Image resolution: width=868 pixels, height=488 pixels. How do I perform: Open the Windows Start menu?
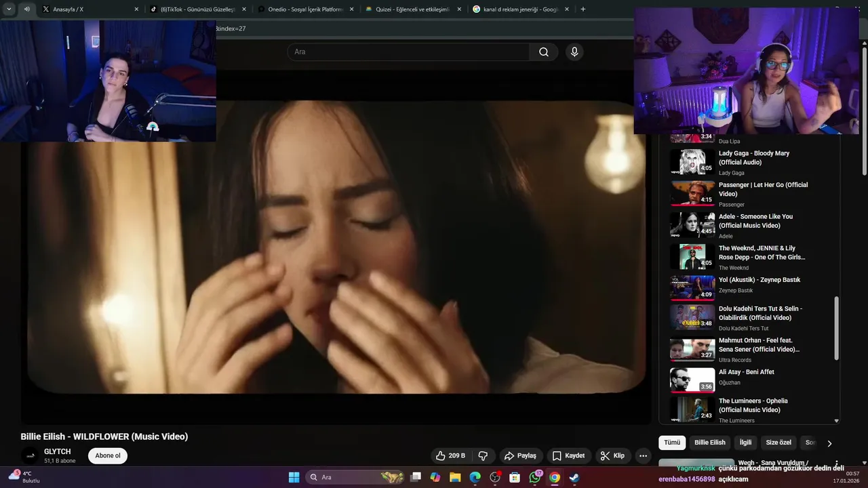294,477
